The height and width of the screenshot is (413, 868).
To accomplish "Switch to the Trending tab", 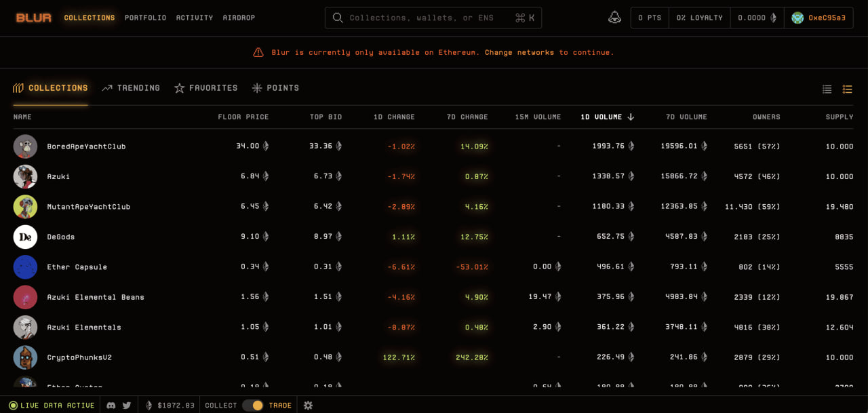I will click(131, 87).
